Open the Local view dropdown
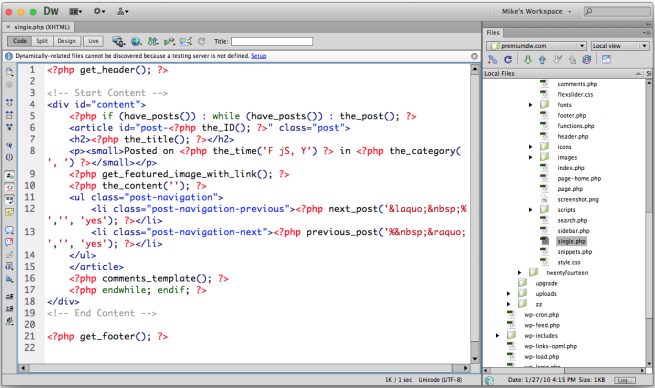The height and width of the screenshot is (388, 655). pyautogui.click(x=620, y=46)
